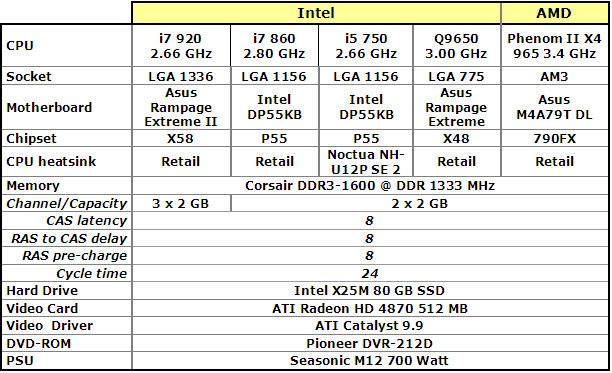This screenshot has width=612, height=373.
Task: Select the X58 chipset cell
Action: click(x=181, y=138)
